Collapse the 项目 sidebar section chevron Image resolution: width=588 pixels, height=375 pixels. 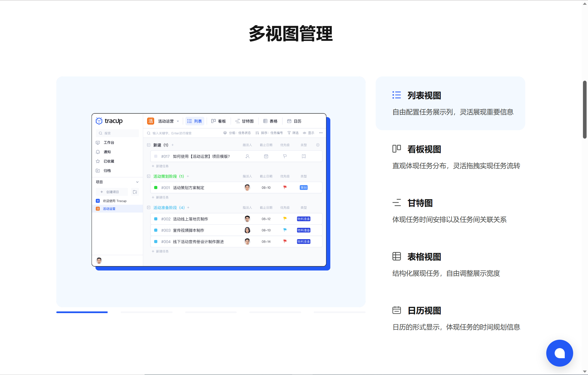click(x=137, y=182)
